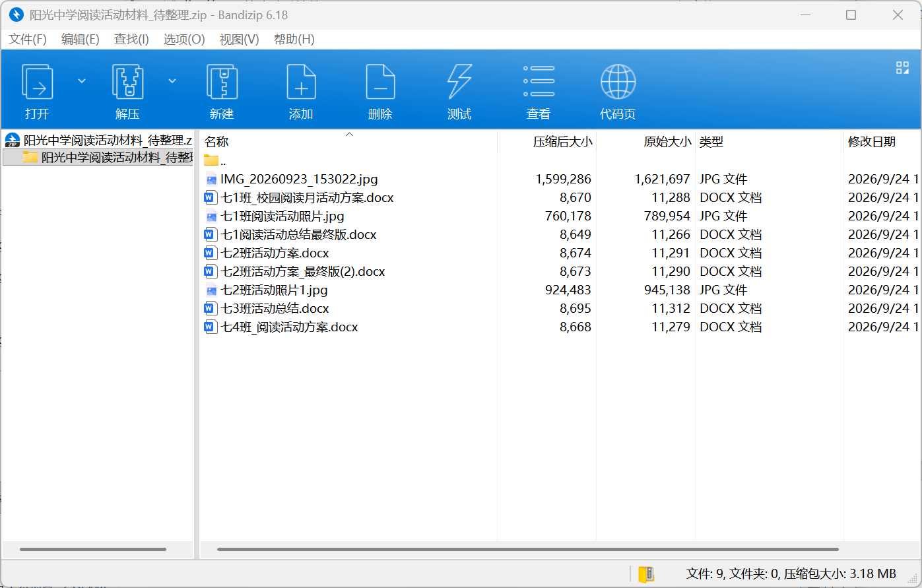Open the 编辑(E) menu

81,40
